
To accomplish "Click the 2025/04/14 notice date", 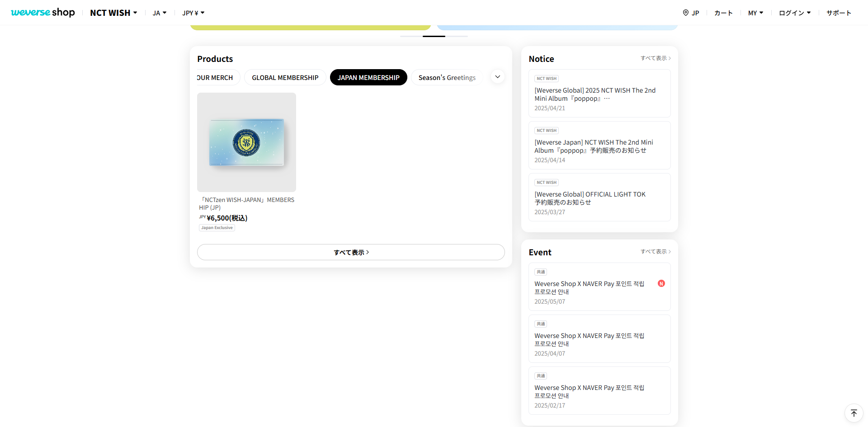I will click(550, 160).
